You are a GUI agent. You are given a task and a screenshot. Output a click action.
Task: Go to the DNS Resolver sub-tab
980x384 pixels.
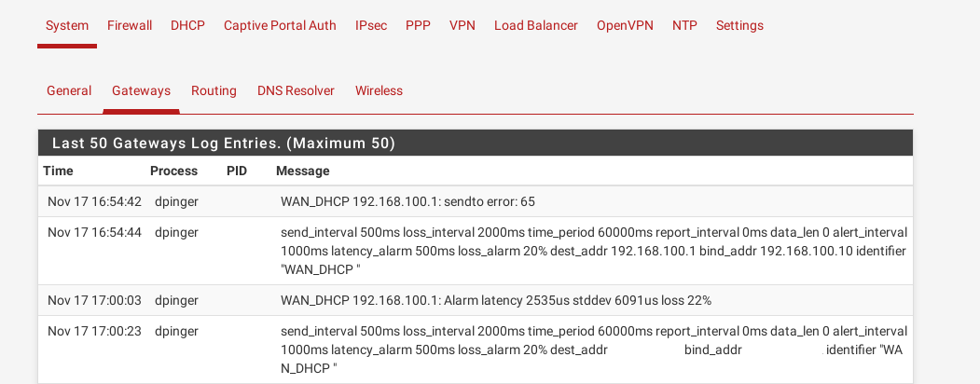click(x=296, y=91)
